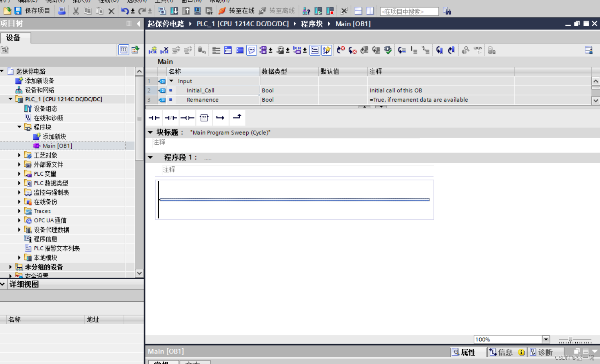Insert a normally open contact
The image size is (600, 364).
[154, 118]
